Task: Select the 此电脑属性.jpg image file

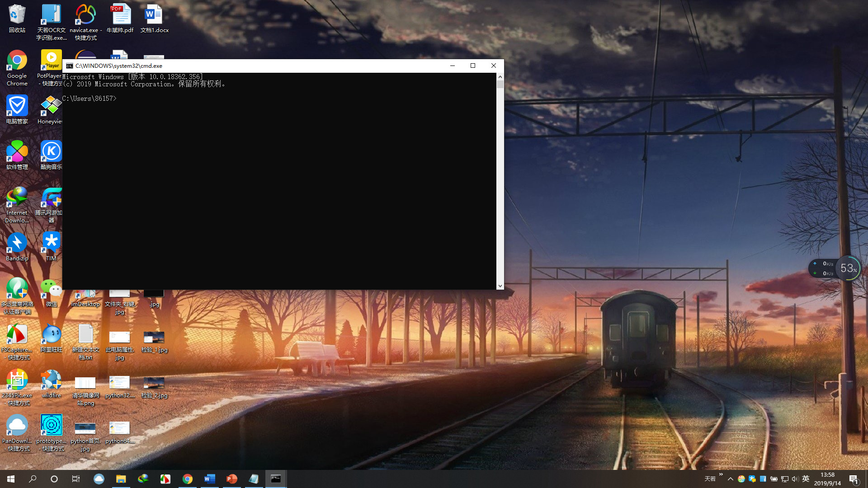Action: click(120, 345)
